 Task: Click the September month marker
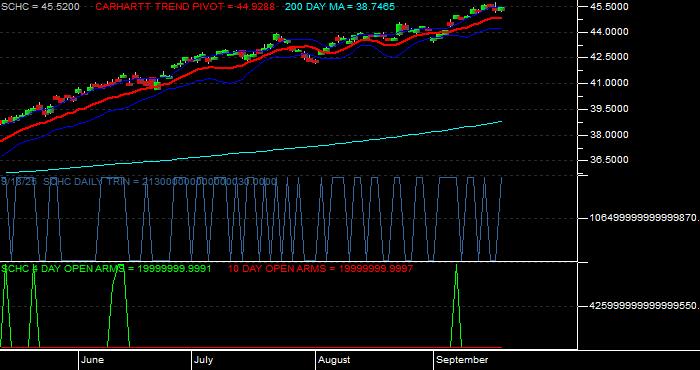point(462,360)
